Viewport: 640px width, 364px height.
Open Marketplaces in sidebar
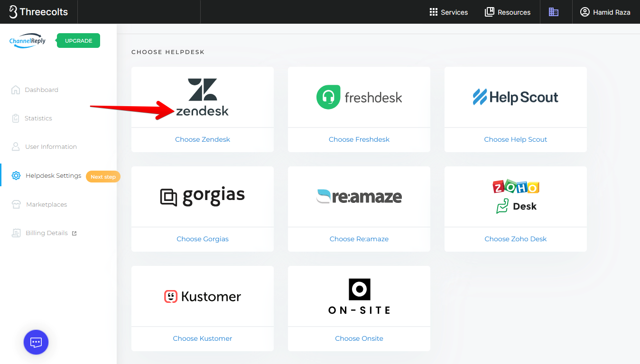(x=46, y=204)
